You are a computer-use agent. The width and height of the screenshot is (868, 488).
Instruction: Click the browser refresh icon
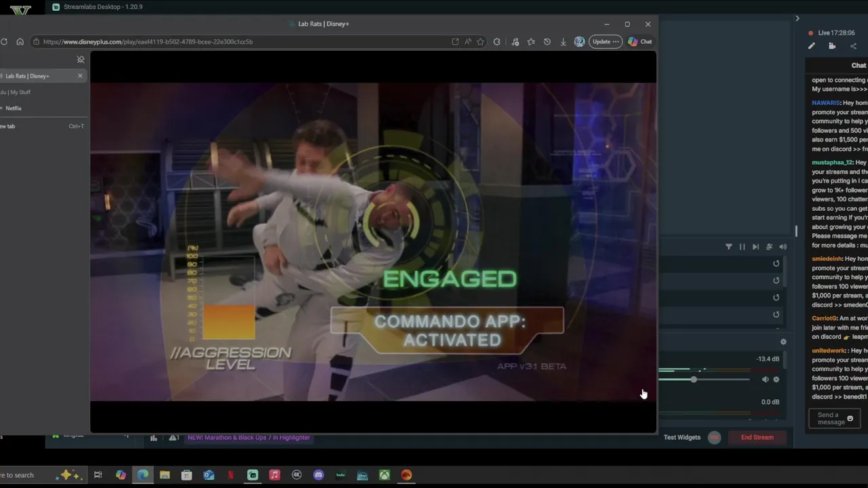4,41
